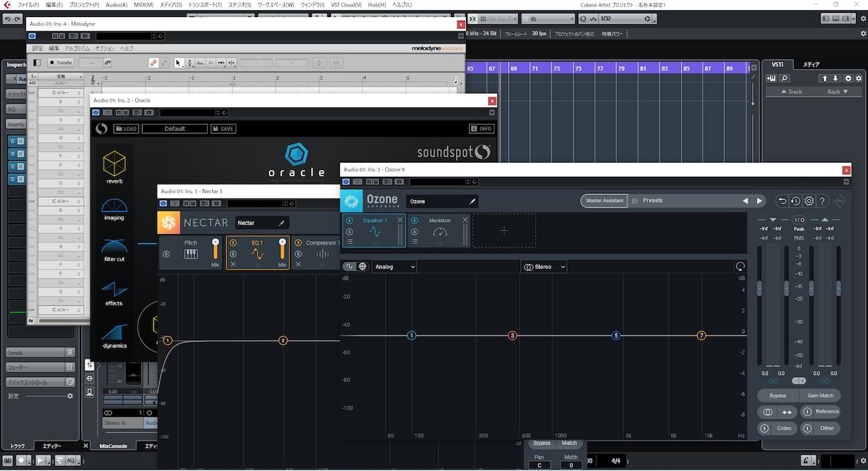868x471 pixels.
Task: Open the ファイル(F) menu in Cubase
Action: point(28,5)
